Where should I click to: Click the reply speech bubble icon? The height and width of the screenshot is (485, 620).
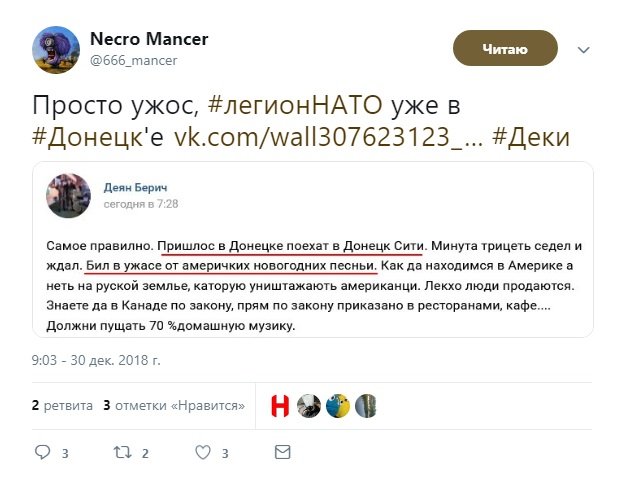coord(43,452)
